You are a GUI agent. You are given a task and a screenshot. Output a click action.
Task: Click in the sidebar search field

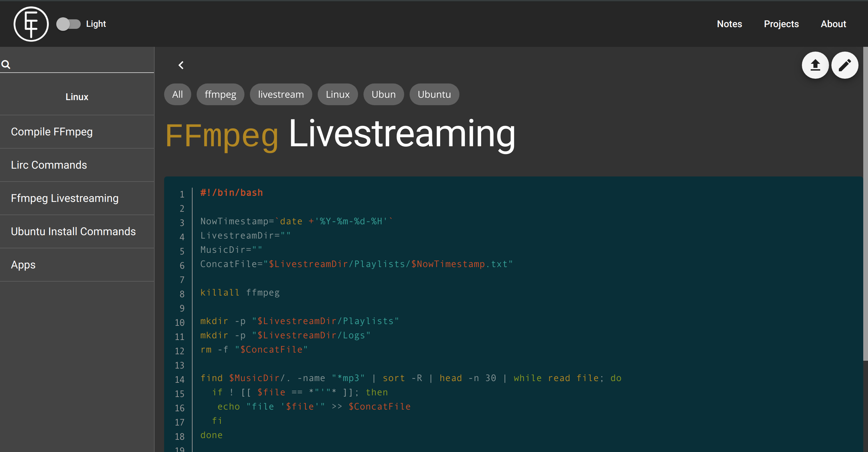click(x=81, y=64)
